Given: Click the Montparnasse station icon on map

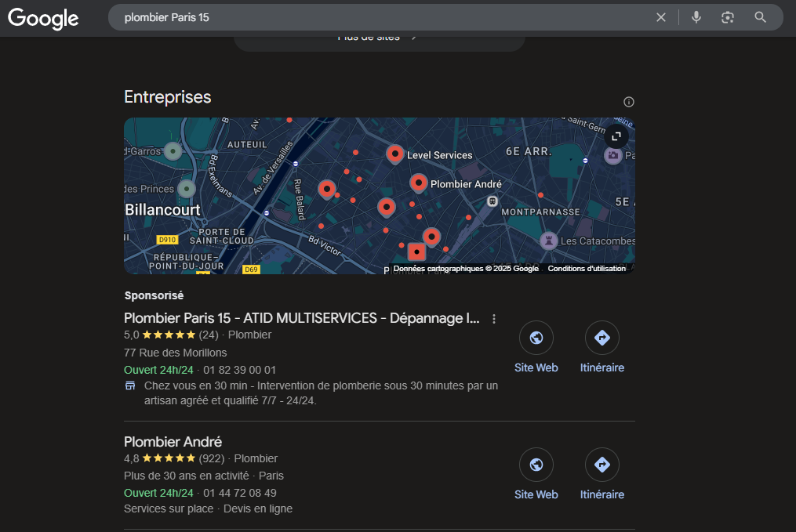Looking at the screenshot, I should [x=492, y=201].
